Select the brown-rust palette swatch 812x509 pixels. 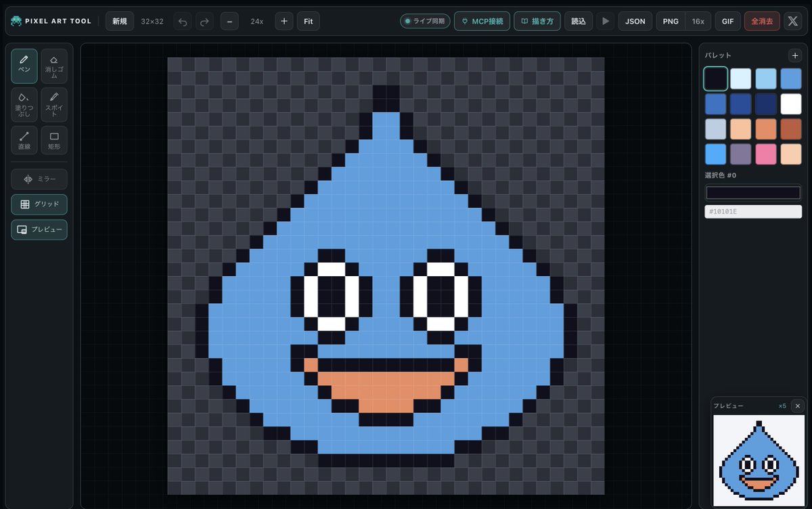click(x=791, y=129)
